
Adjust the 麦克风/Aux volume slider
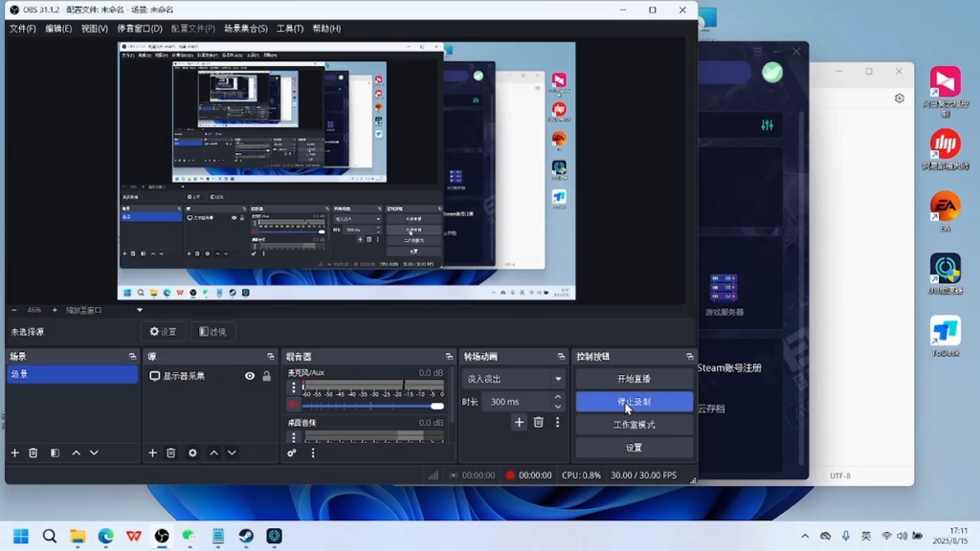(373, 406)
